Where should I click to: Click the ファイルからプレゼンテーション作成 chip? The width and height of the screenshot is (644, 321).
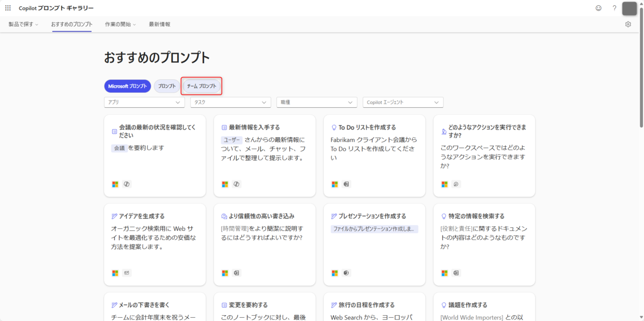tap(374, 229)
